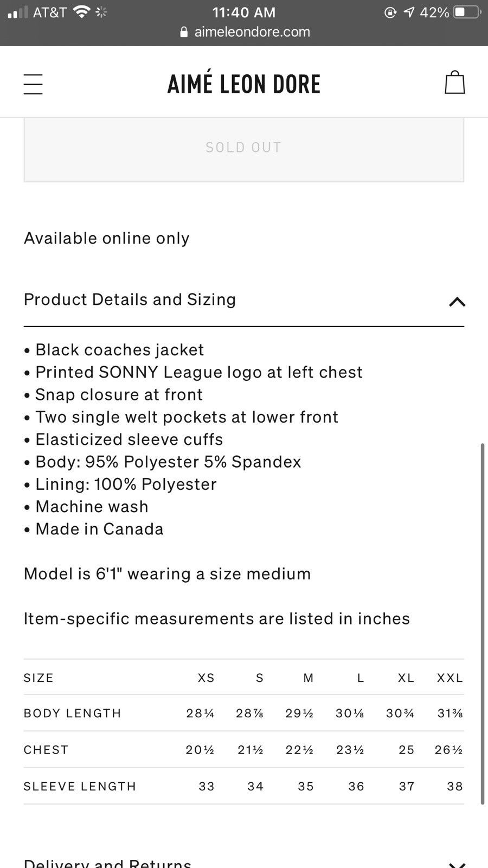Tap the aimeleondore.com address bar
This screenshot has width=488, height=868.
(x=245, y=32)
